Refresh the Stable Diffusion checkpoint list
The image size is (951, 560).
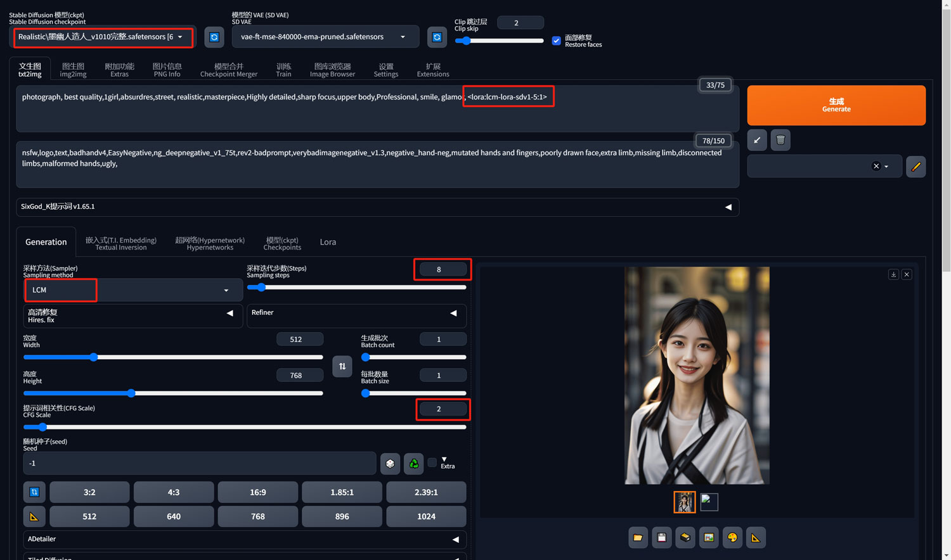coord(214,37)
